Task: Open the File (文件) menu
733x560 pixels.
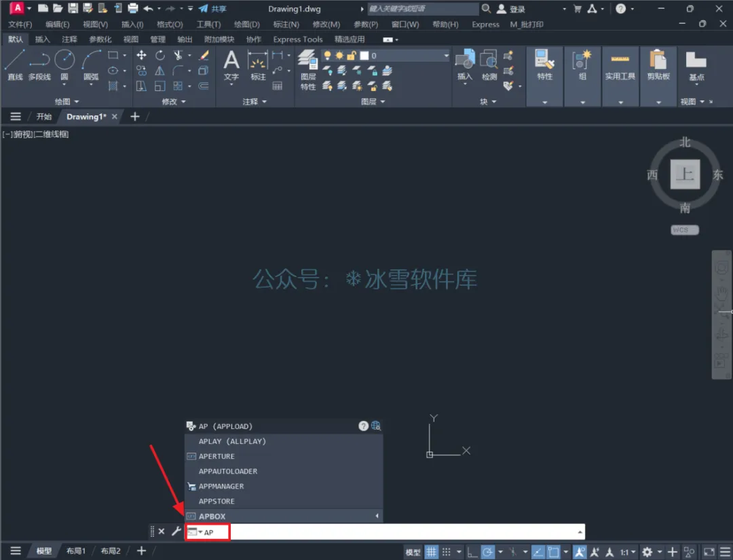Action: (x=20, y=24)
